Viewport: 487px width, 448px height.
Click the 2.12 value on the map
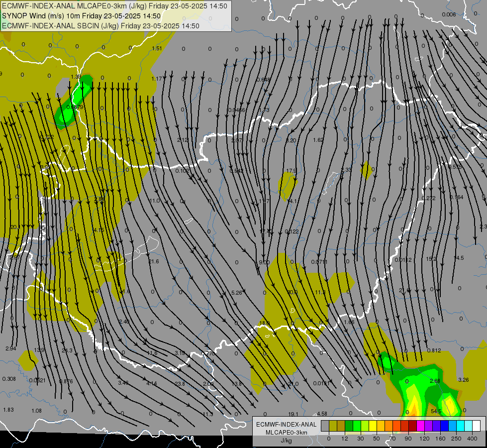pos(183,140)
